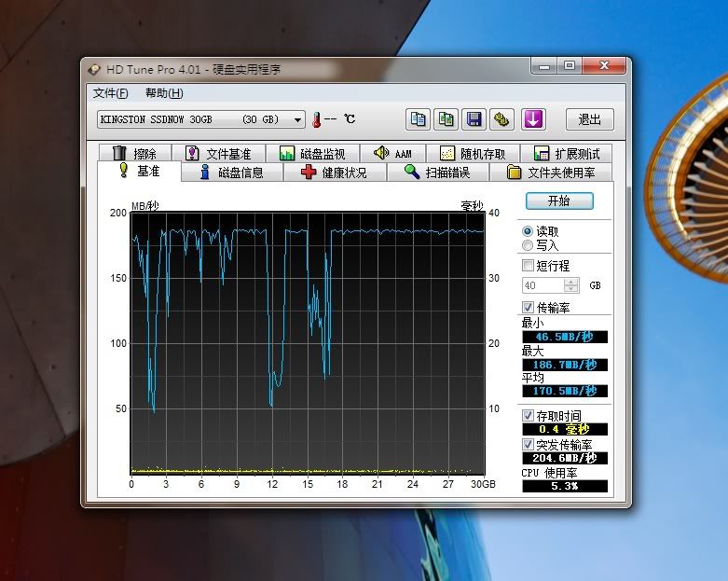Select the 读取 read radio button
The image size is (728, 581).
point(529,230)
